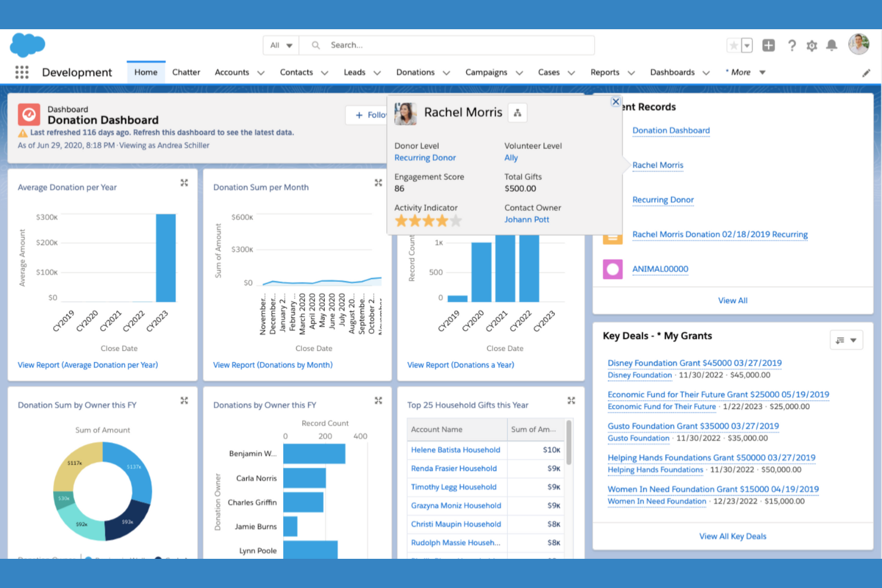Click View All Key Deals
This screenshot has width=882, height=588.
click(732, 536)
